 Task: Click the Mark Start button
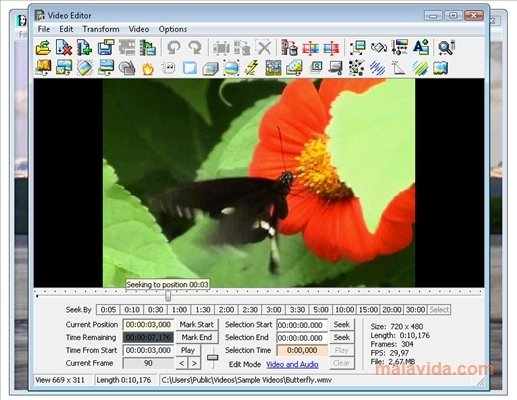(197, 324)
